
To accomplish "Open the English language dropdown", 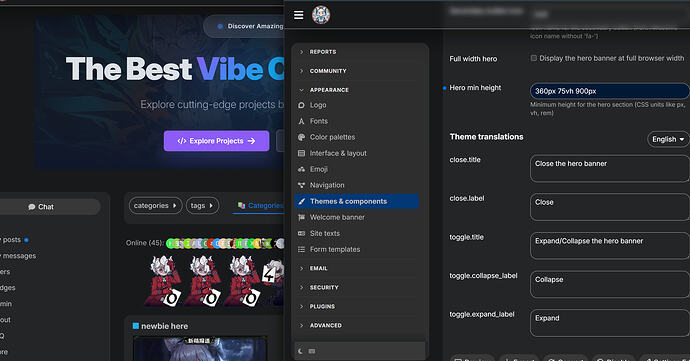I will click(x=668, y=139).
